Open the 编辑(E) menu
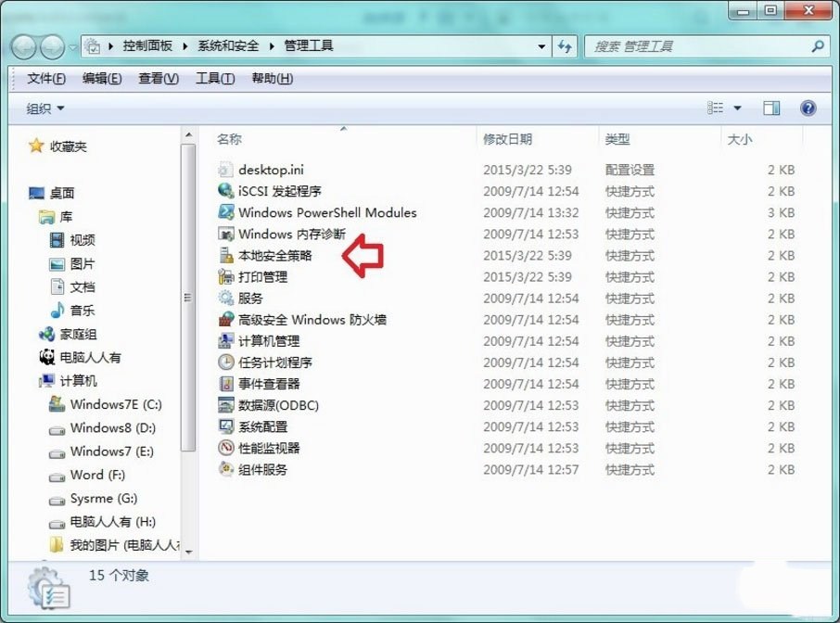 click(102, 79)
